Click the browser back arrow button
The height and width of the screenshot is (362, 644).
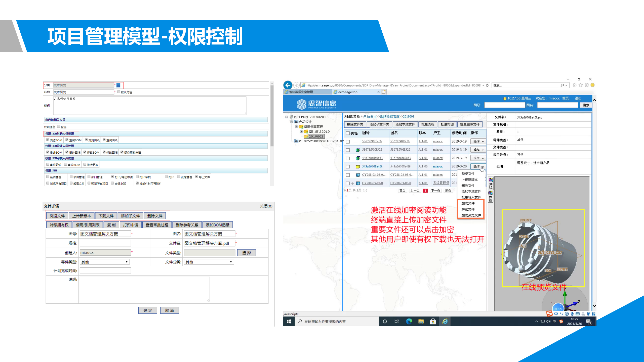[x=288, y=85]
